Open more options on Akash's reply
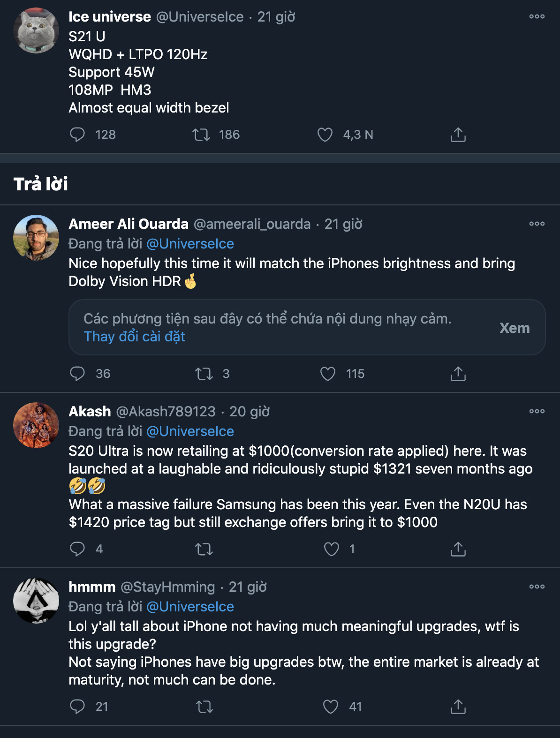 (x=537, y=411)
